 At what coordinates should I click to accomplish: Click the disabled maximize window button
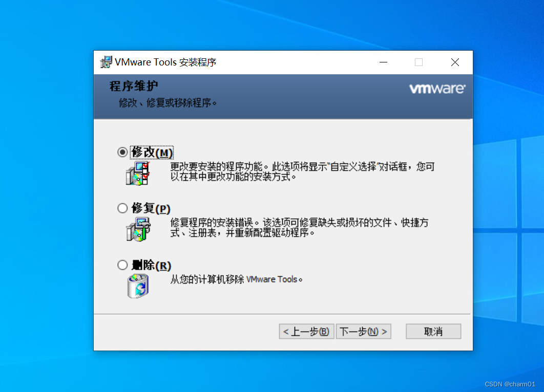(x=419, y=62)
